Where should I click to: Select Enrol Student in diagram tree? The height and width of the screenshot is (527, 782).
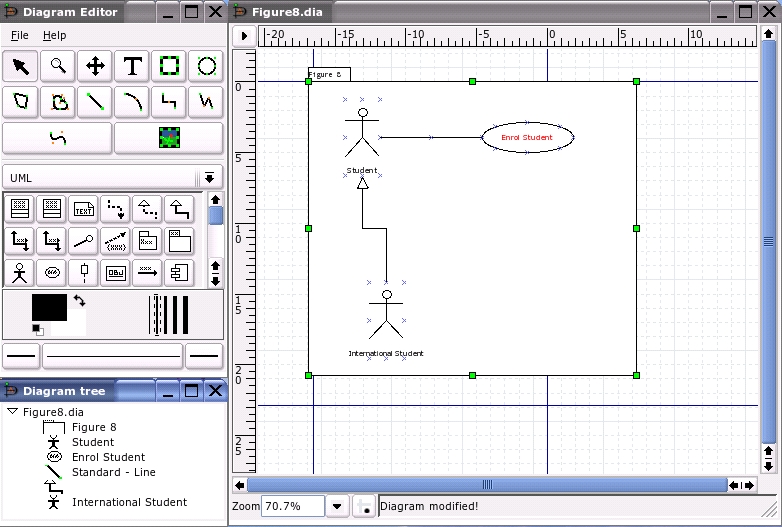pyautogui.click(x=108, y=457)
